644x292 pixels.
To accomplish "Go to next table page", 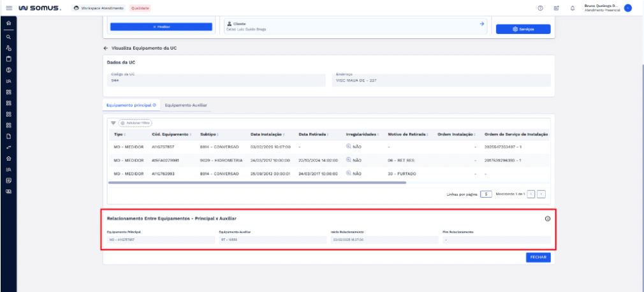I will click(541, 194).
